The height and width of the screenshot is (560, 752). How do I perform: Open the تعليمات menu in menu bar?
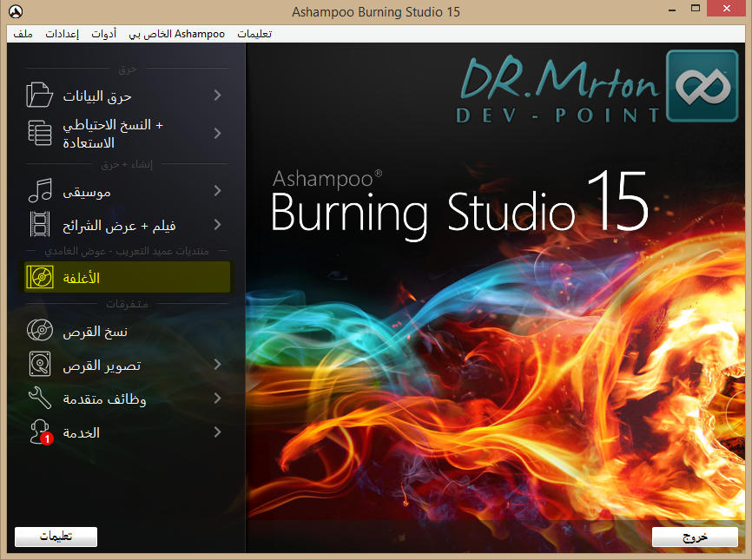pos(254,34)
